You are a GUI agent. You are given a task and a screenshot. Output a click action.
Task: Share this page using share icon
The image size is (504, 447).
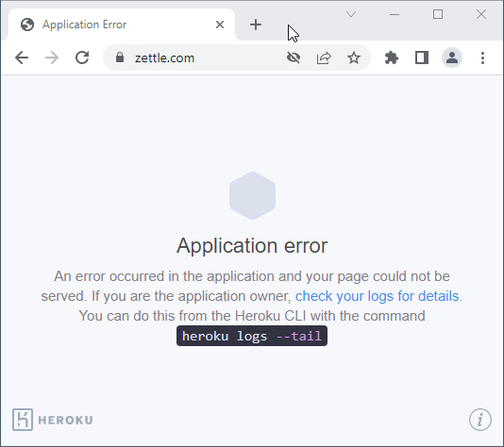click(324, 58)
